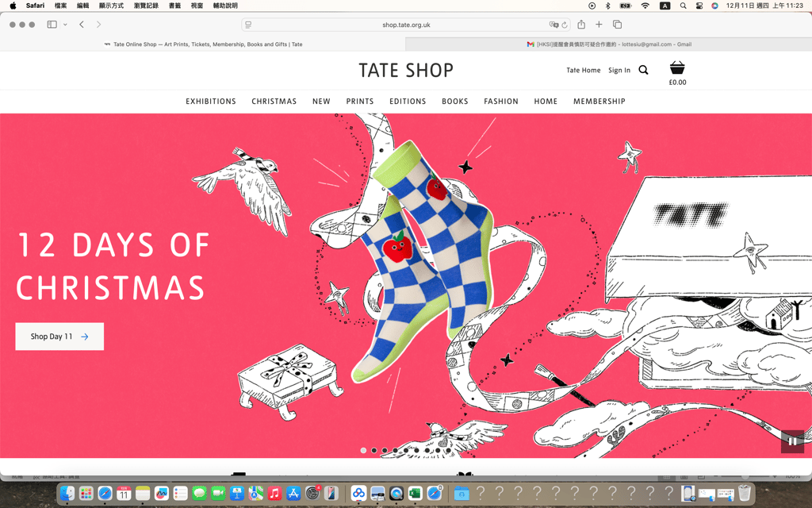Open the 編輯 menu in the menu bar
Image resolution: width=812 pixels, height=508 pixels.
click(x=82, y=6)
